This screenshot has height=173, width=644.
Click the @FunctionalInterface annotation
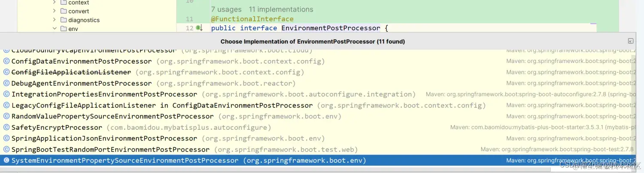click(x=252, y=19)
